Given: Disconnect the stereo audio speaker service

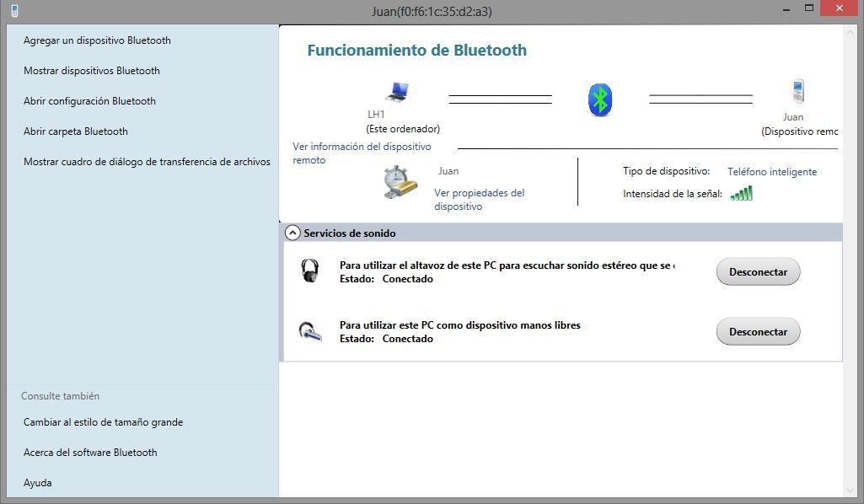Looking at the screenshot, I should 758,271.
